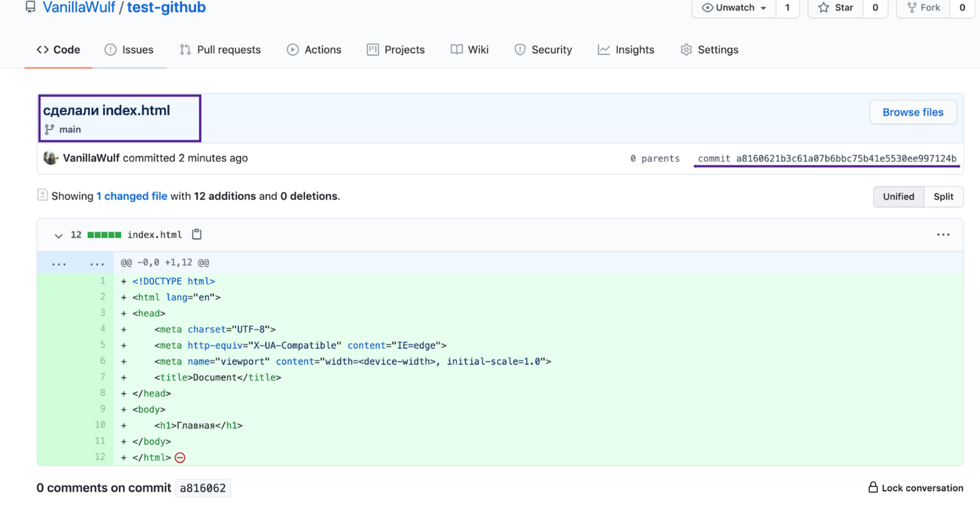The height and width of the screenshot is (505, 980).
Task: Click the star count 0
Action: pyautogui.click(x=875, y=8)
